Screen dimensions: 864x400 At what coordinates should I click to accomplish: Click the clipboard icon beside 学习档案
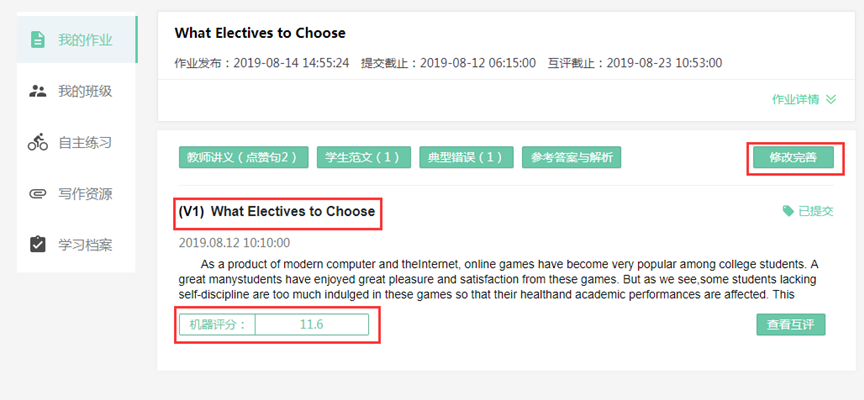(38, 244)
